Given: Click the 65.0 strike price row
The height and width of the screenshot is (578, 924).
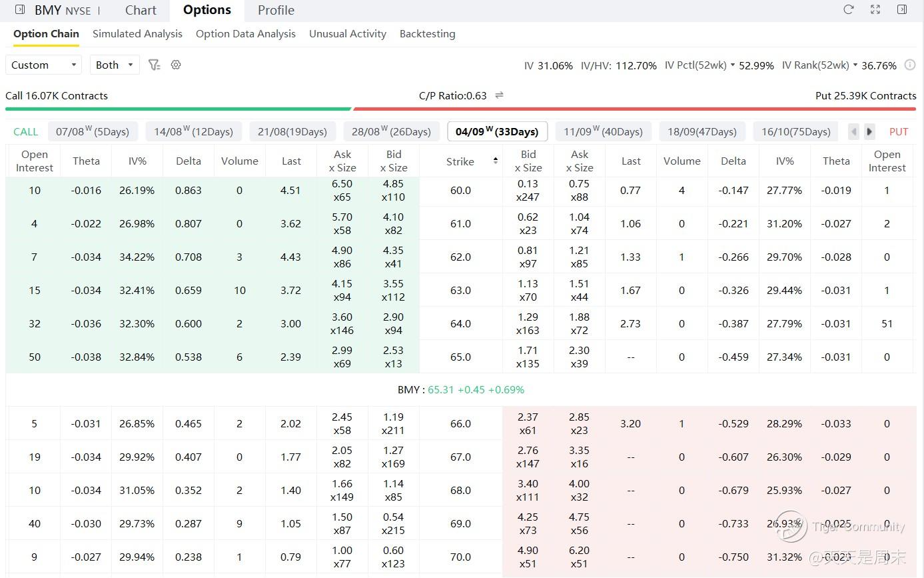Looking at the screenshot, I should pos(460,357).
